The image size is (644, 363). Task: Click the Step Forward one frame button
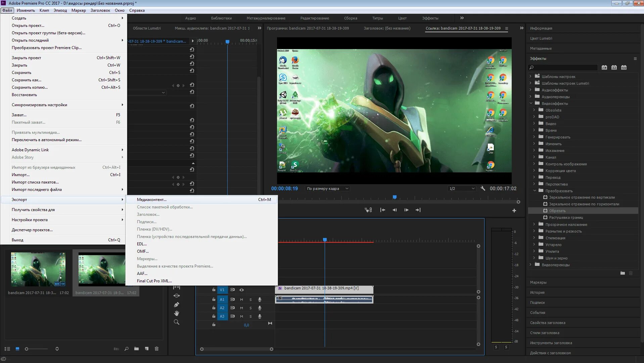pos(406,210)
